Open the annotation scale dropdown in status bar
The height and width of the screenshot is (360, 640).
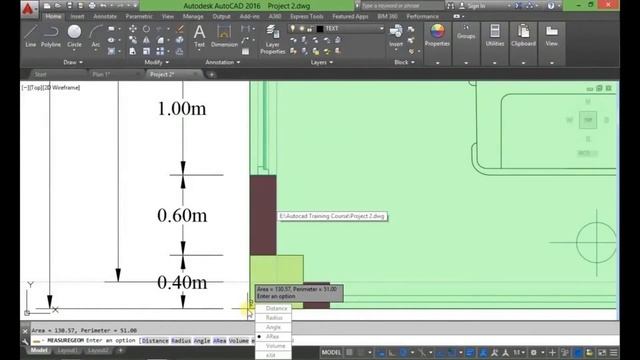point(518,352)
